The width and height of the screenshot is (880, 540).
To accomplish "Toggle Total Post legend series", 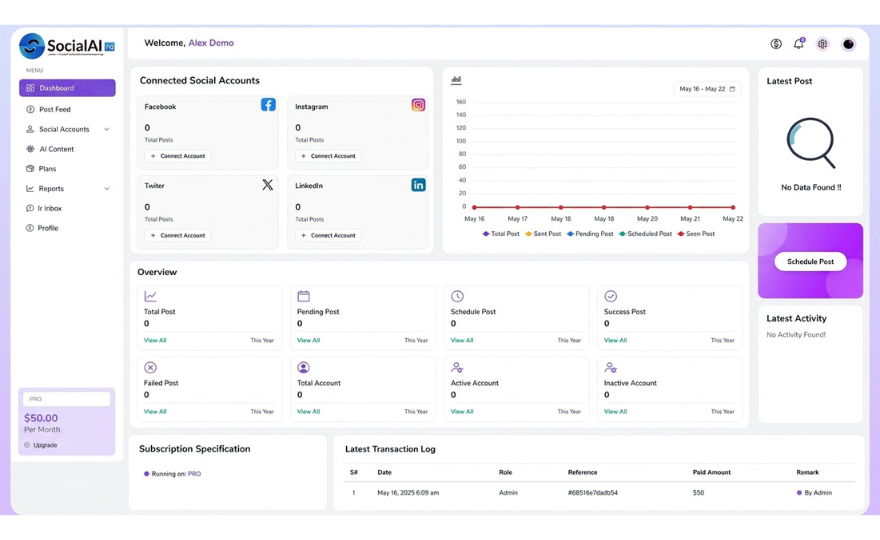I will pyautogui.click(x=501, y=234).
